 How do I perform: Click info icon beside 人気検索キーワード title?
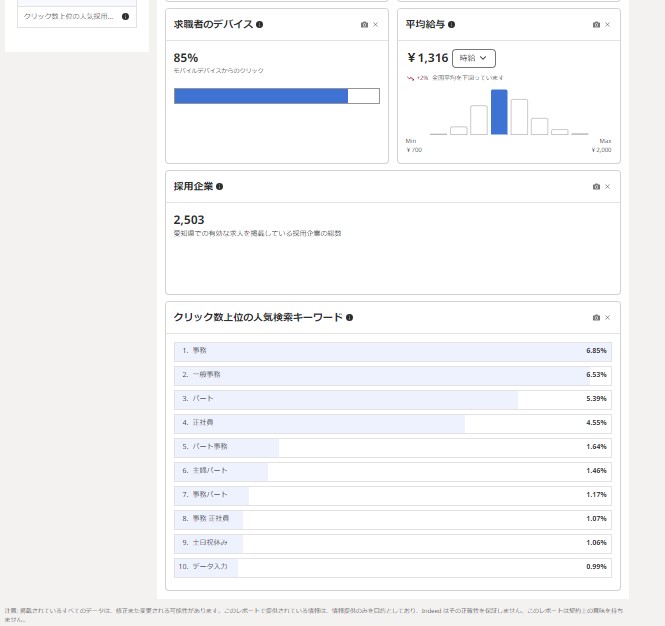349,317
